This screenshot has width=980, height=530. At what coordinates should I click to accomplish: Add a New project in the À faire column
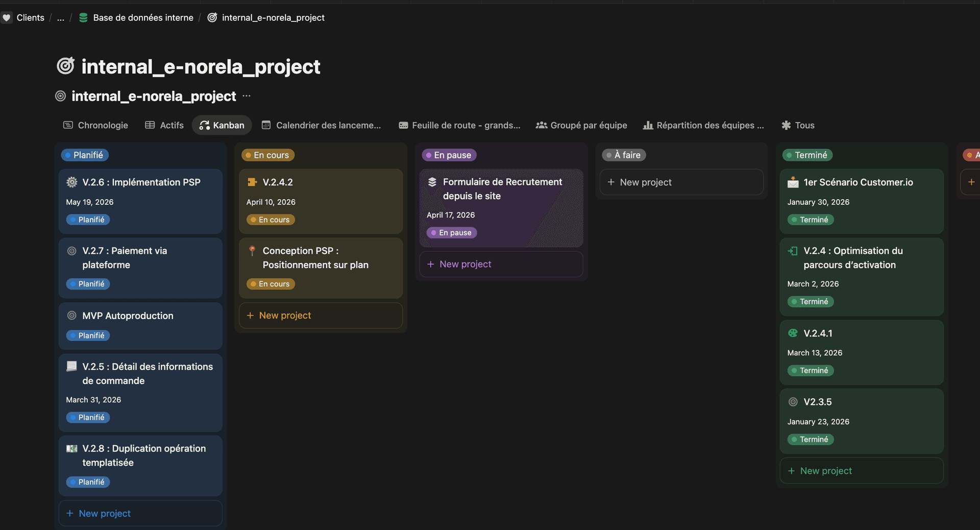tap(681, 182)
